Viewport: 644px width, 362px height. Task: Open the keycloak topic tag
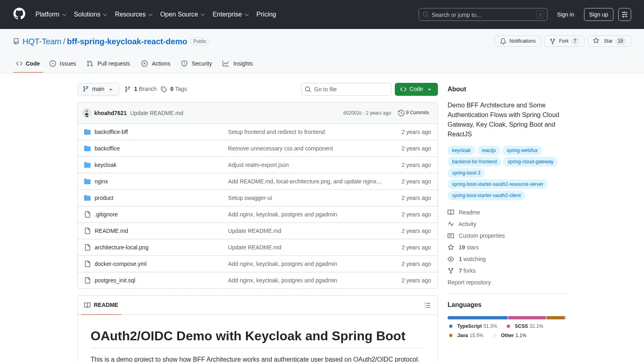461,150
